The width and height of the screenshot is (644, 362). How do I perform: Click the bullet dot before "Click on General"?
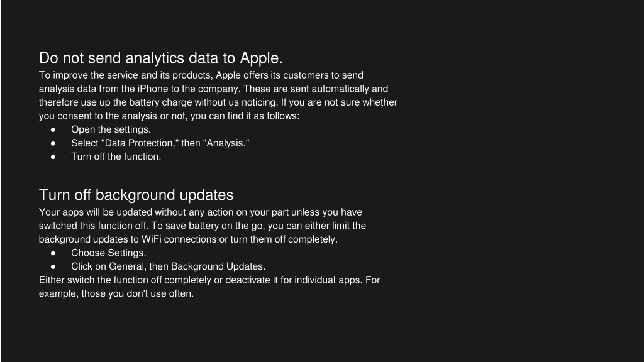54,266
